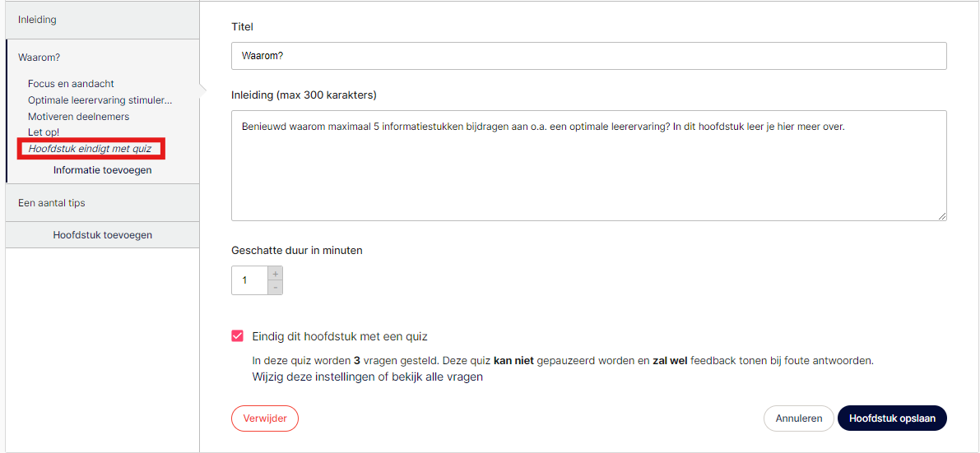
Task: Click the red Verwijder button
Action: pos(265,418)
